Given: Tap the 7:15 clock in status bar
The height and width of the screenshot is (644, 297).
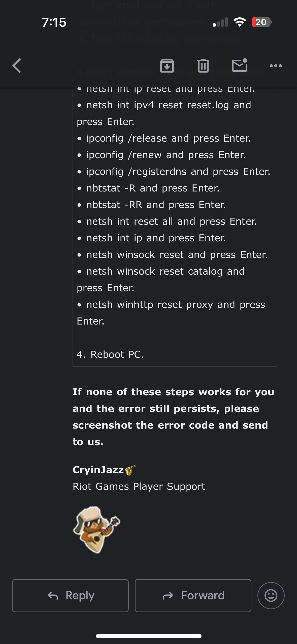Looking at the screenshot, I should coord(54,22).
